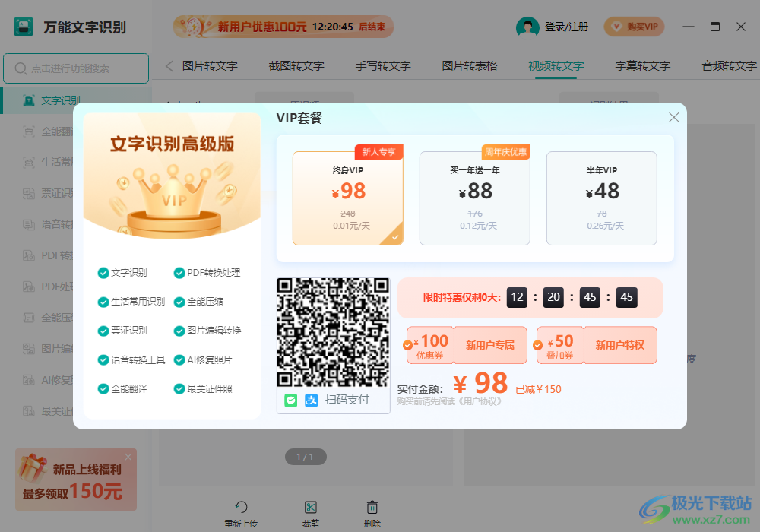Focus the 点击进行功能搜索 search field
The image size is (760, 532).
pos(76,68)
